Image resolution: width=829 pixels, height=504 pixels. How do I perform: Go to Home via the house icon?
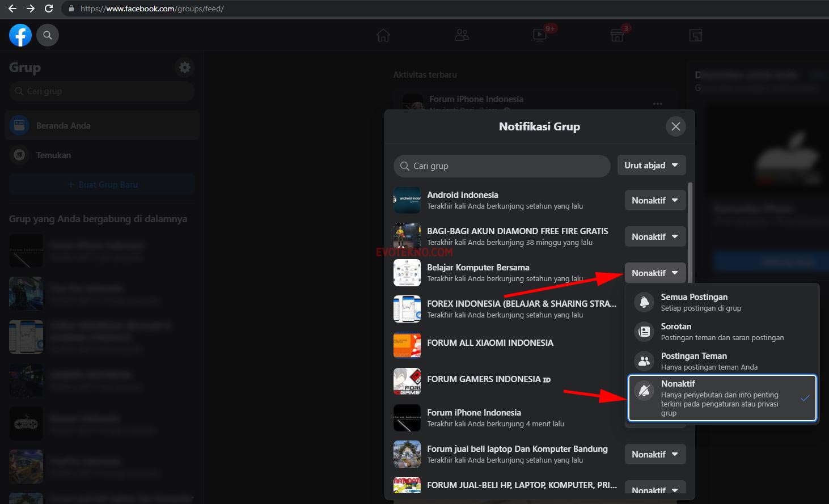[x=383, y=35]
